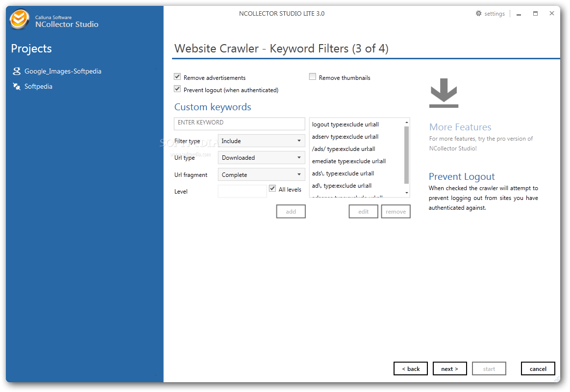The height and width of the screenshot is (392, 570).
Task: Click the More Features heading
Action: (x=460, y=127)
